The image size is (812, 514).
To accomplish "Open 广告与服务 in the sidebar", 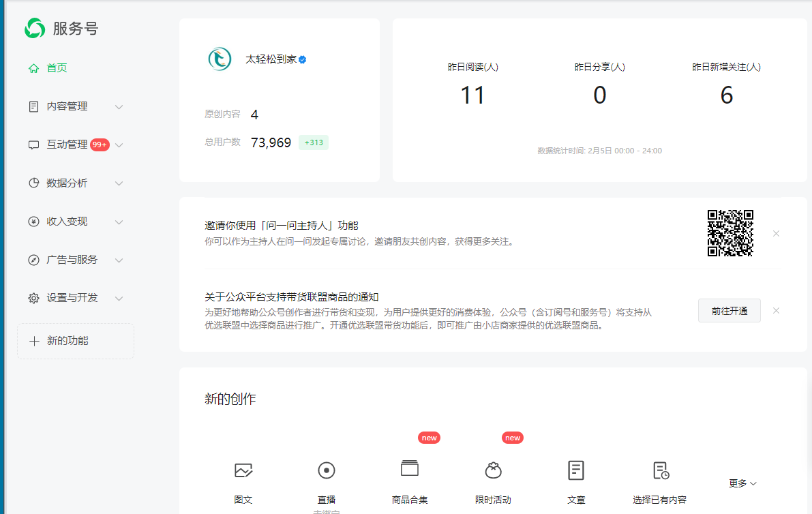I will 75,260.
